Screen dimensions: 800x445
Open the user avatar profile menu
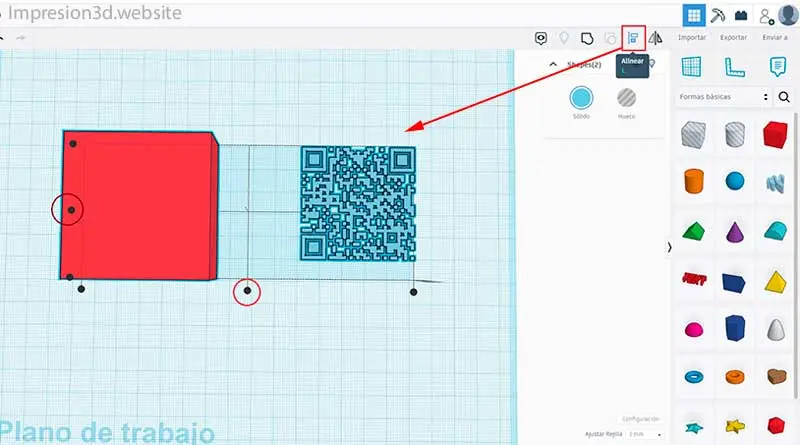click(x=788, y=15)
